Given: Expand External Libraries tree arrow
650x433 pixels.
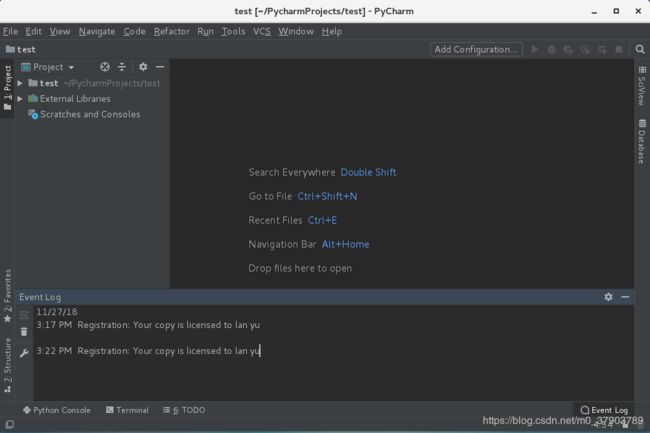Looking at the screenshot, I should pos(20,99).
